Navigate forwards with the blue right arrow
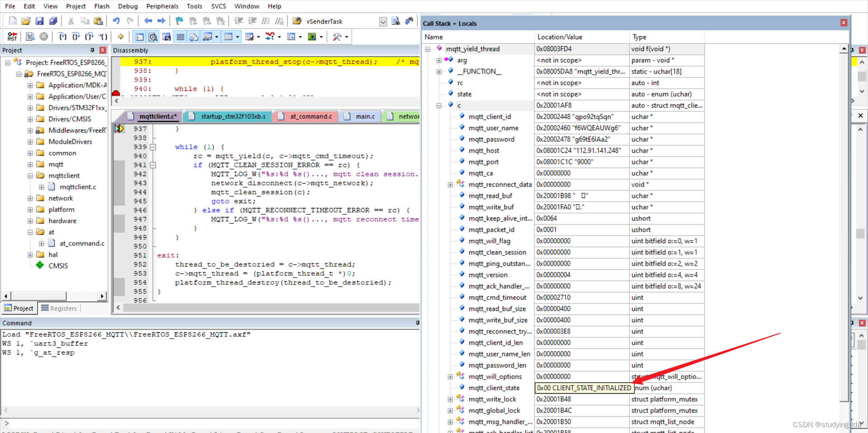The width and height of the screenshot is (868, 433). pyautogui.click(x=161, y=21)
